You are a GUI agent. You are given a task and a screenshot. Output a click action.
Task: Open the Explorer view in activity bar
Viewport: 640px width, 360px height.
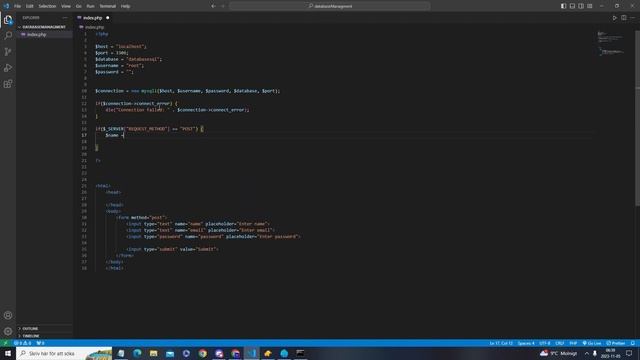(8, 20)
